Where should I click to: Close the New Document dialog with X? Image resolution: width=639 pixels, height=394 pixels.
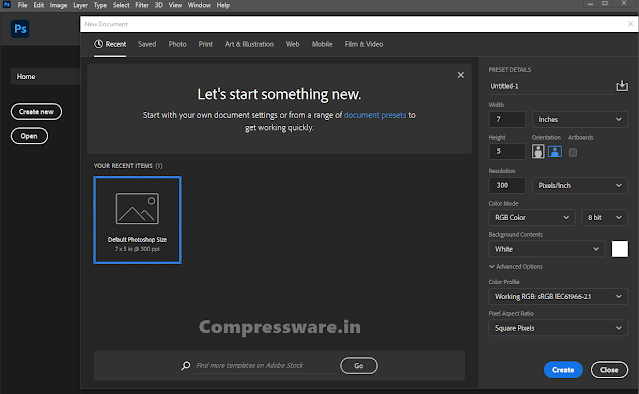pyautogui.click(x=630, y=24)
